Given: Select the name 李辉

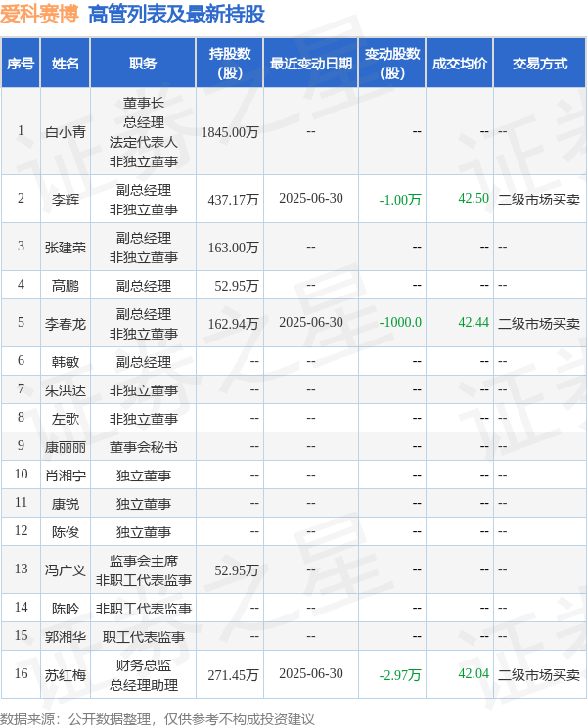Looking at the screenshot, I should pos(66,200).
